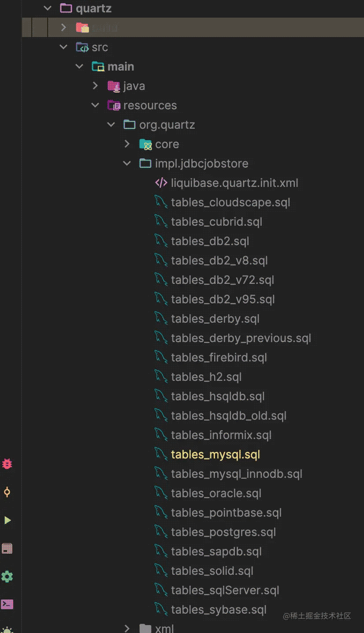Click the XML file icon beside liquibase.quartz.init.xml
The height and width of the screenshot is (633, 364).
point(161,183)
